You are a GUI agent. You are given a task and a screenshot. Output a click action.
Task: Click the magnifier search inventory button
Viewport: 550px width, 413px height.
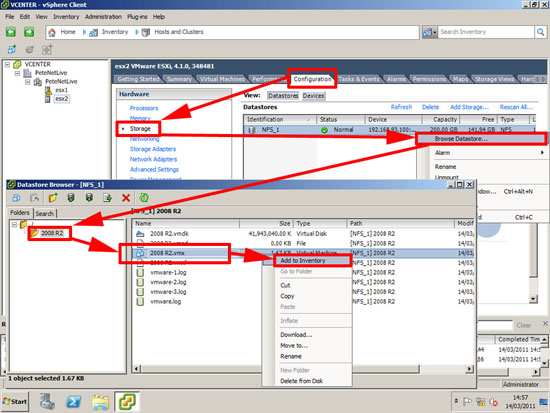pos(541,32)
